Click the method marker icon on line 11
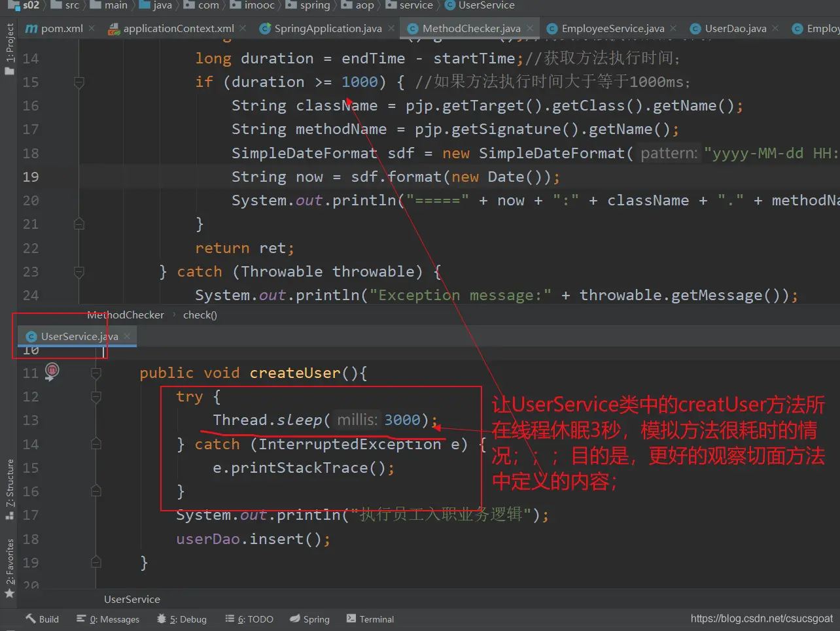Viewport: 840px width, 631px height. point(52,371)
